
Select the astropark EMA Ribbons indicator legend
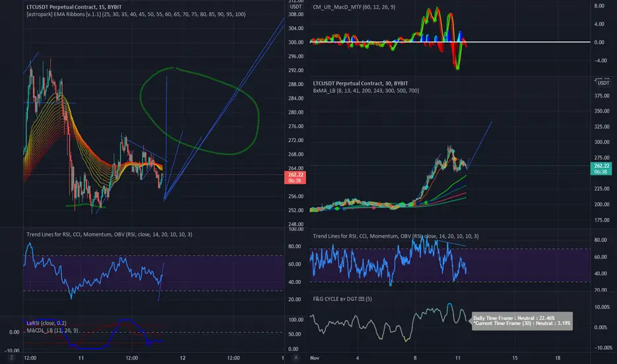(136, 14)
